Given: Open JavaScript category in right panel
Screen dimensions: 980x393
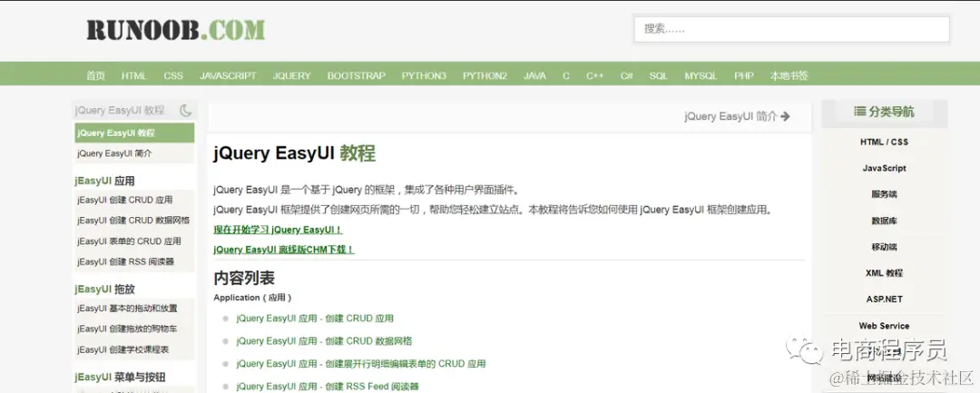Looking at the screenshot, I should click(x=884, y=168).
